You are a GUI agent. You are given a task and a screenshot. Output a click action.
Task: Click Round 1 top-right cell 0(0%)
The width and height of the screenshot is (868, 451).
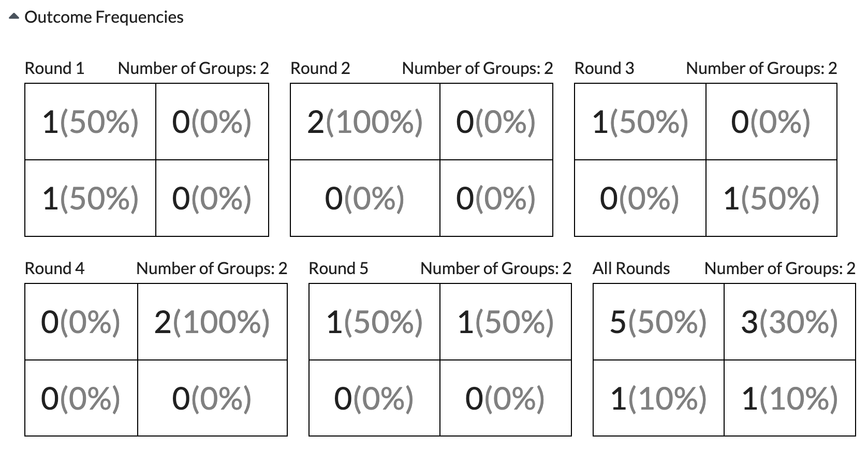point(212,122)
